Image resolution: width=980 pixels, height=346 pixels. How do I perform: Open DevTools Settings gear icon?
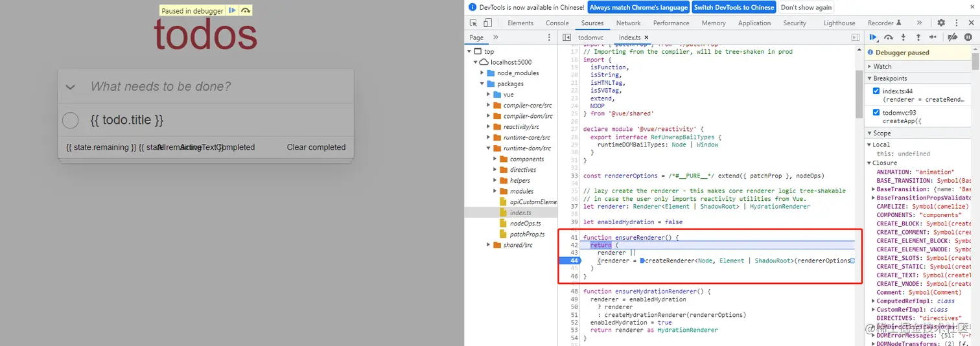click(x=941, y=23)
